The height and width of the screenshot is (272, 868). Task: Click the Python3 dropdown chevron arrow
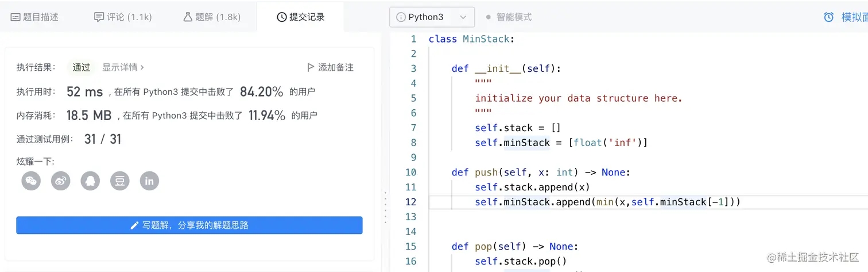pos(463,17)
